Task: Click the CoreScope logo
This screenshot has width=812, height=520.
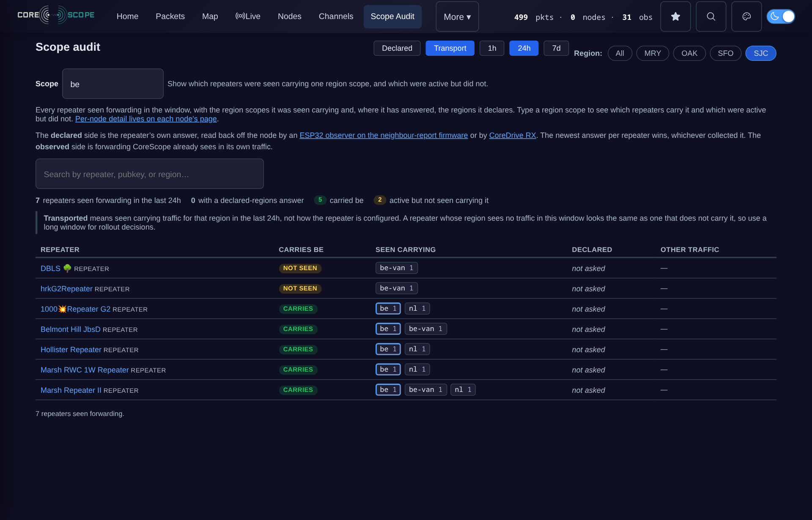Action: click(x=56, y=15)
